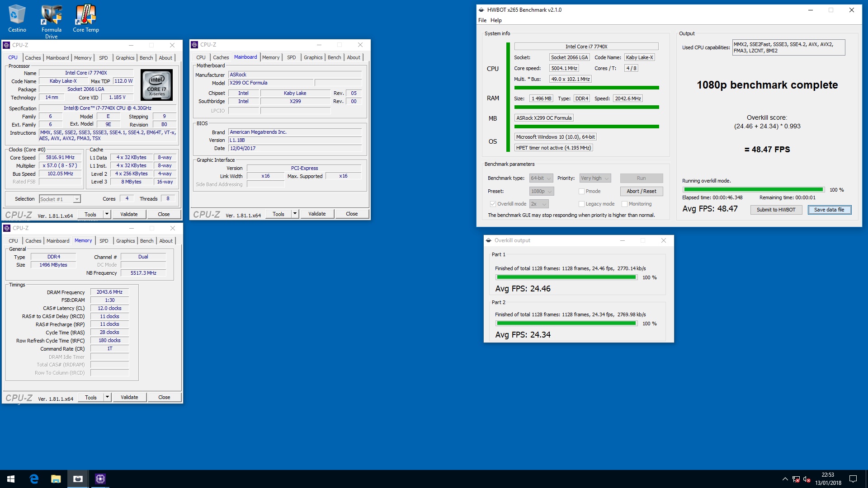Click the Intel Core i7 logo image
This screenshot has width=868, height=488.
(x=156, y=84)
